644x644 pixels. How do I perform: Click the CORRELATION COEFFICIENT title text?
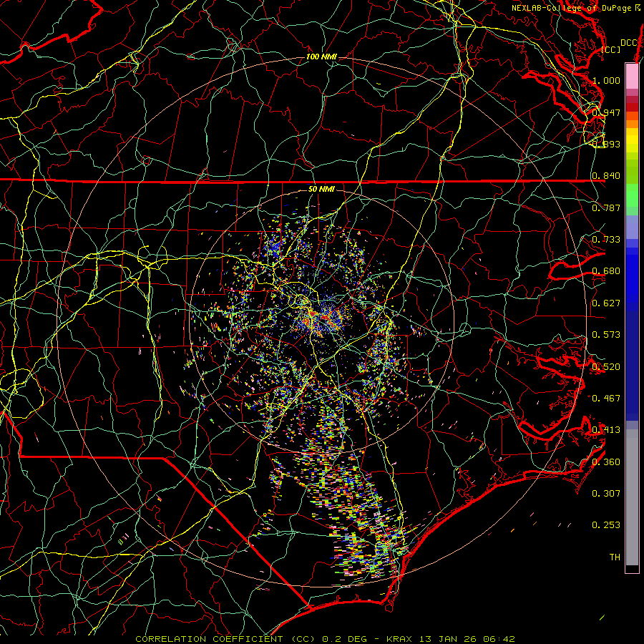pos(209,639)
